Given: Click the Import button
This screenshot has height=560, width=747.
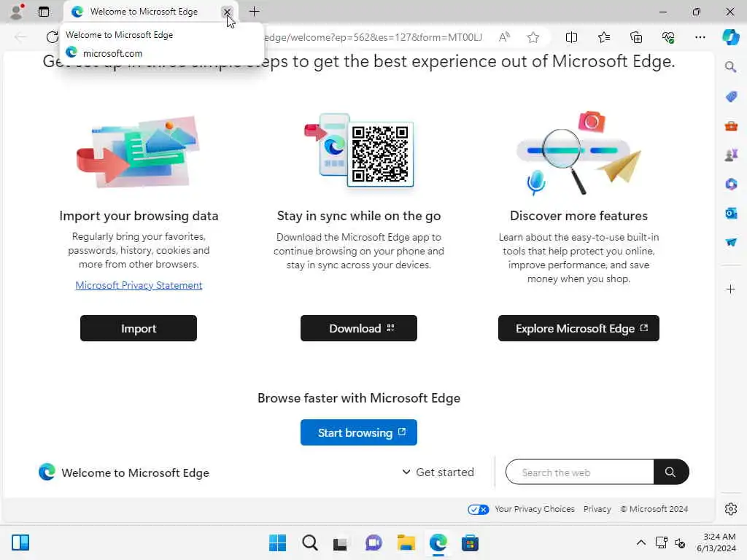Looking at the screenshot, I should (x=138, y=328).
